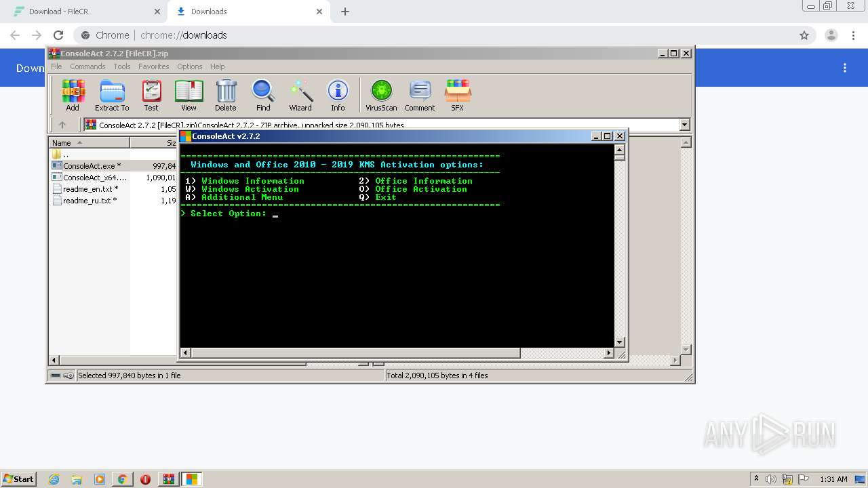Open Chrome profile avatar

831,35
